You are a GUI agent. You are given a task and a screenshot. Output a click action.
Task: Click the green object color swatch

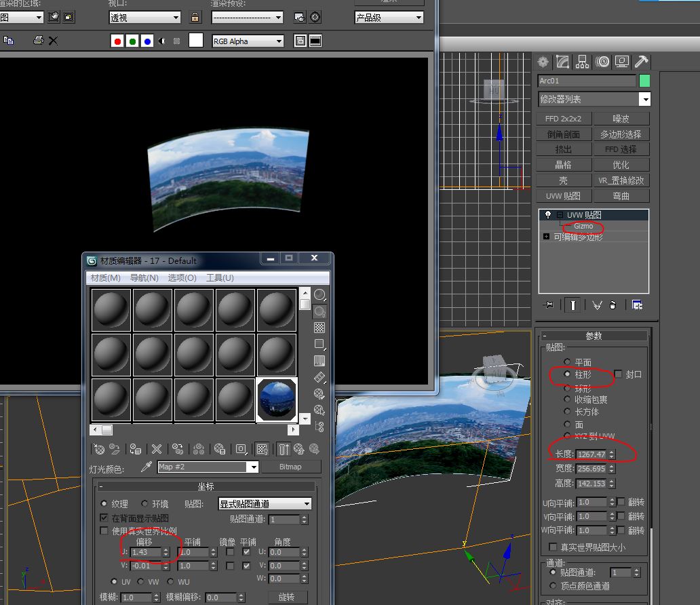pos(644,81)
